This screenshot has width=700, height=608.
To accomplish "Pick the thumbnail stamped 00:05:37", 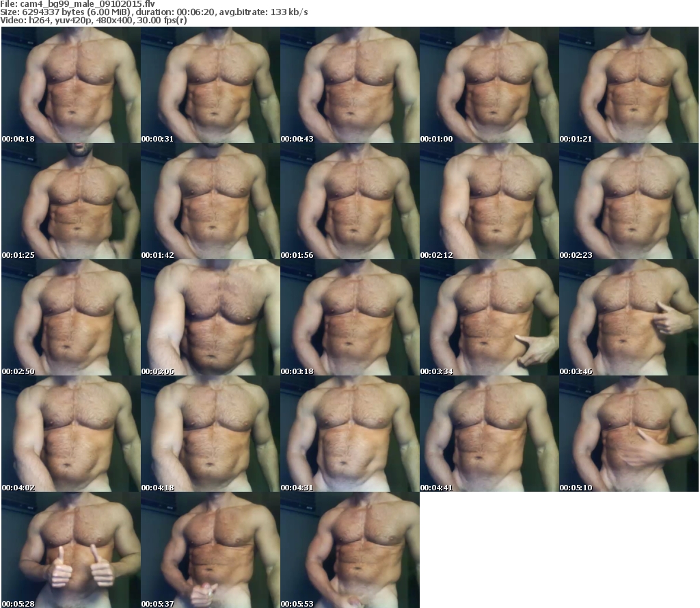I will pos(211,549).
